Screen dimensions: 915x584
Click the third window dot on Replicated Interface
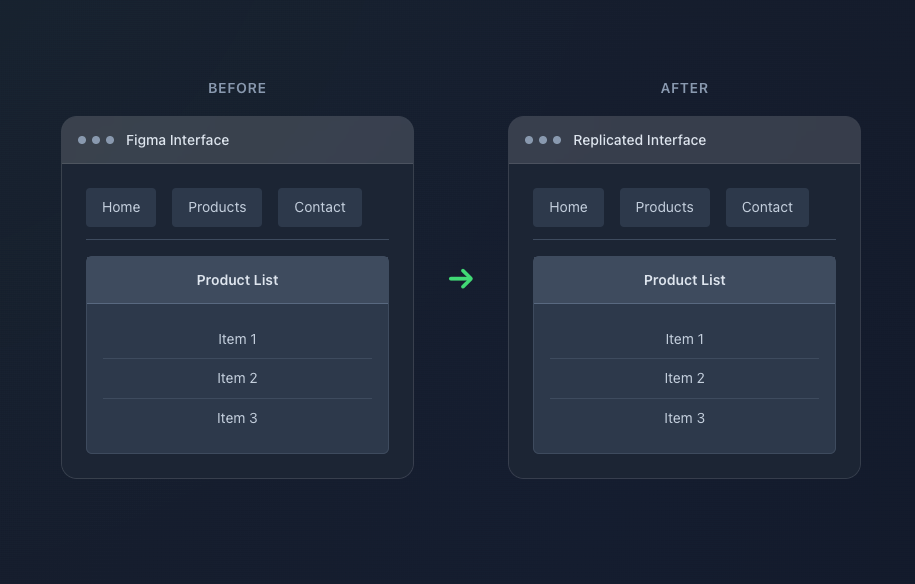pyautogui.click(x=557, y=140)
